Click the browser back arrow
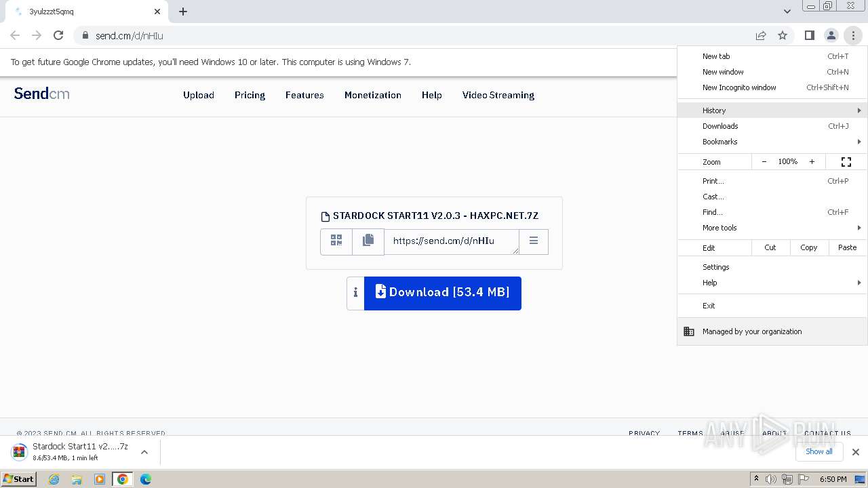Viewport: 868px width, 488px height. click(15, 35)
